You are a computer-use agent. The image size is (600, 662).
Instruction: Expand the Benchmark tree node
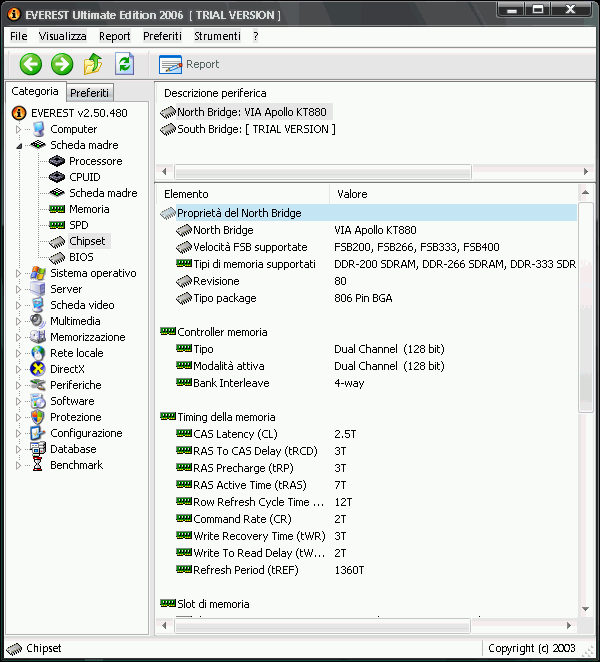[18, 465]
